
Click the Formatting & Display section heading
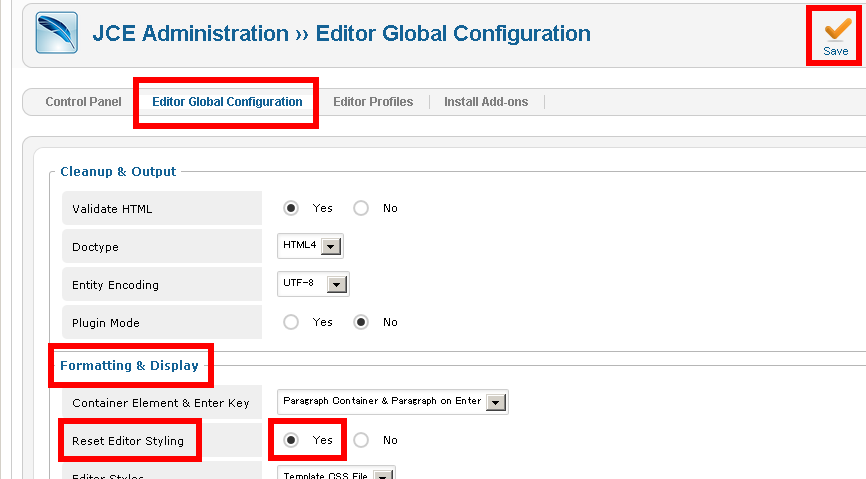pos(129,366)
